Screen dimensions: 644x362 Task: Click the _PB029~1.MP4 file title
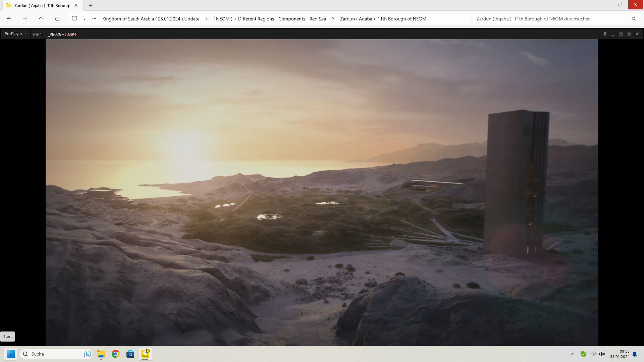click(62, 34)
